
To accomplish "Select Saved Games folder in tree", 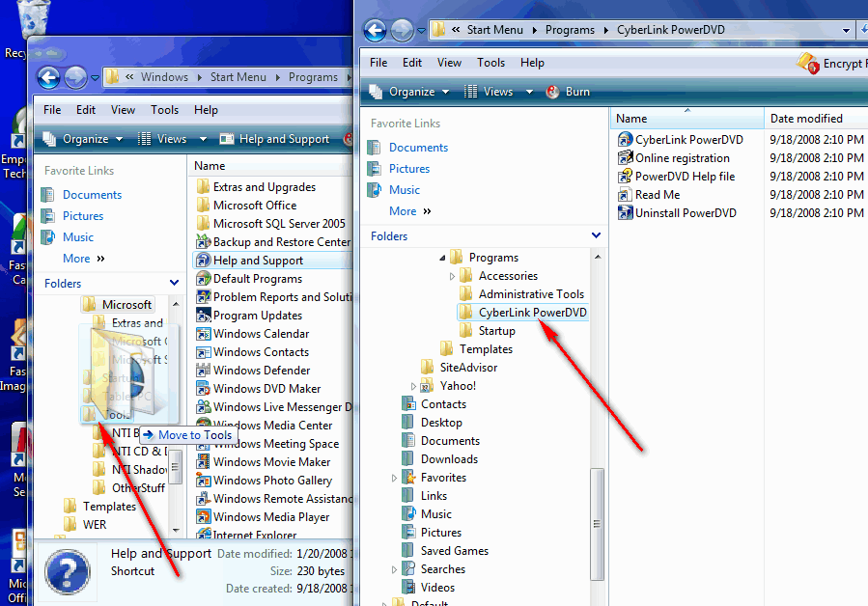I will click(x=455, y=551).
